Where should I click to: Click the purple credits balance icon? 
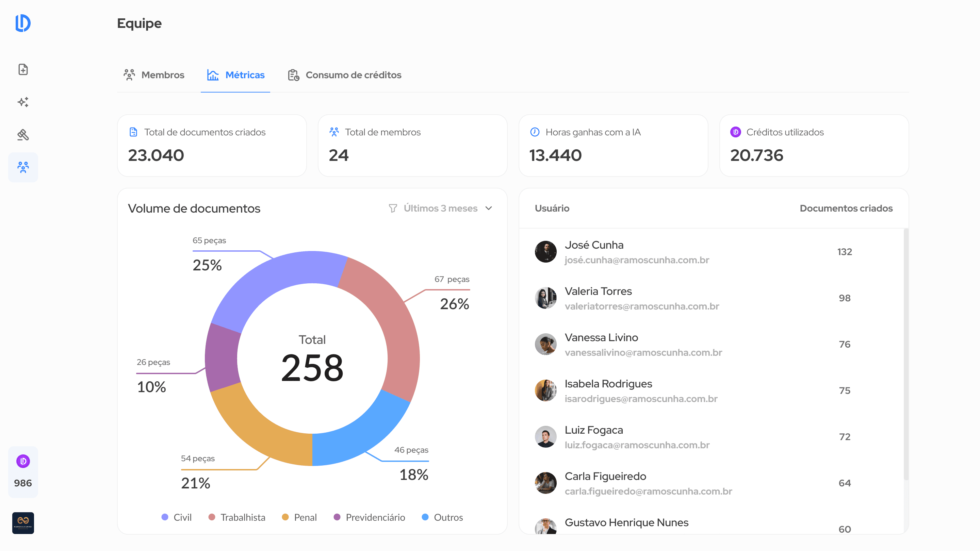(23, 461)
